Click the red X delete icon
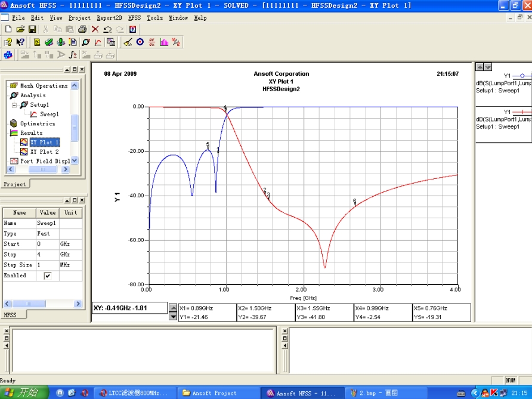The image size is (532, 399). pyautogui.click(x=95, y=29)
